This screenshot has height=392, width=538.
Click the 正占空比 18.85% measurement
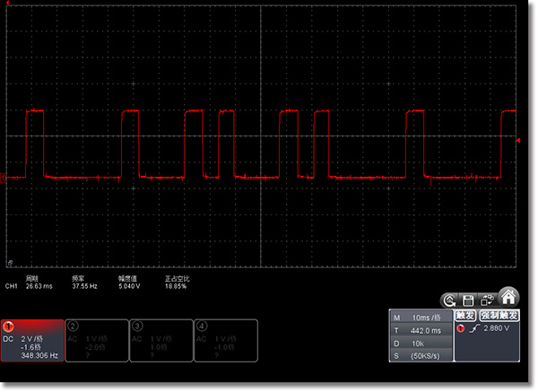(x=178, y=283)
